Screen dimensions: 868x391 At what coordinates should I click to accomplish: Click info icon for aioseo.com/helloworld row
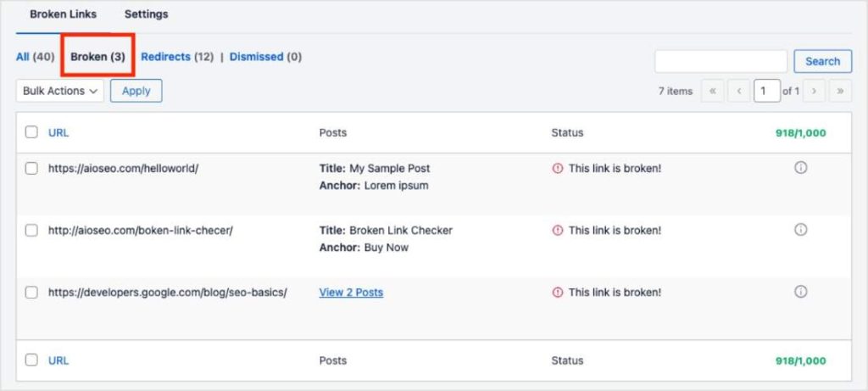(x=800, y=168)
